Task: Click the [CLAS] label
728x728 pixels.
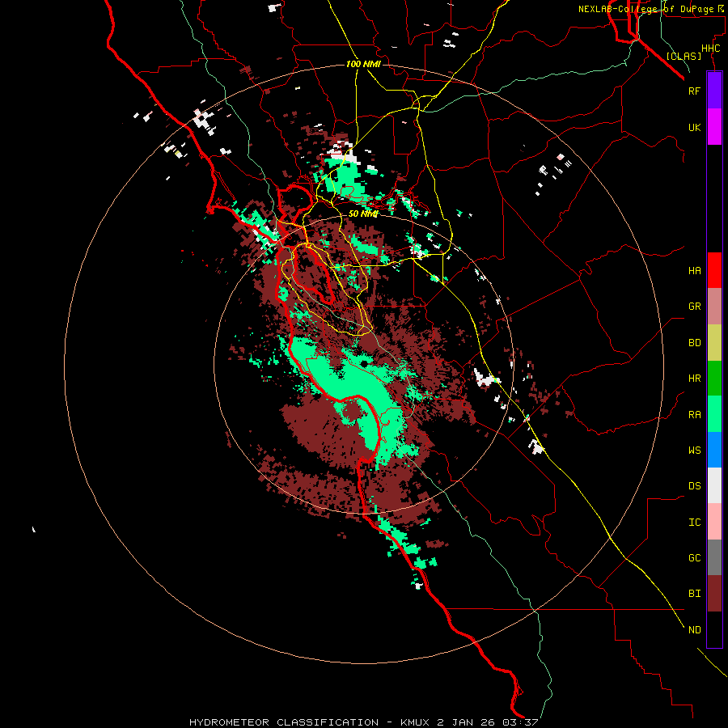Action: pos(684,56)
